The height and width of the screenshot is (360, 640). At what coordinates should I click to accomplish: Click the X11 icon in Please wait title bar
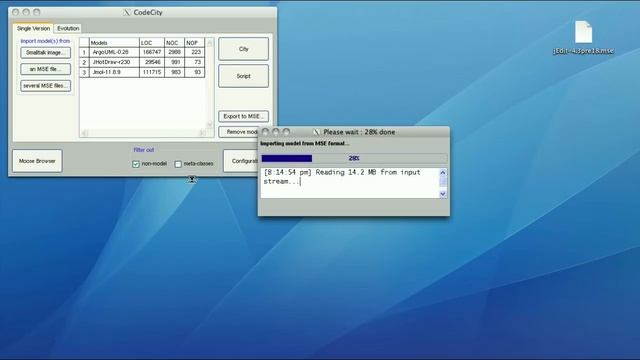(316, 132)
